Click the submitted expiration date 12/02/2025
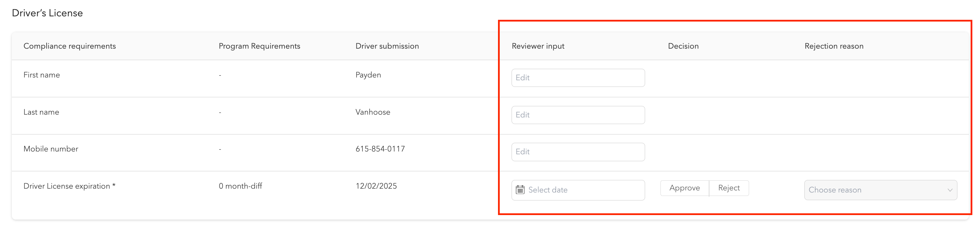The height and width of the screenshot is (230, 980). tap(376, 186)
